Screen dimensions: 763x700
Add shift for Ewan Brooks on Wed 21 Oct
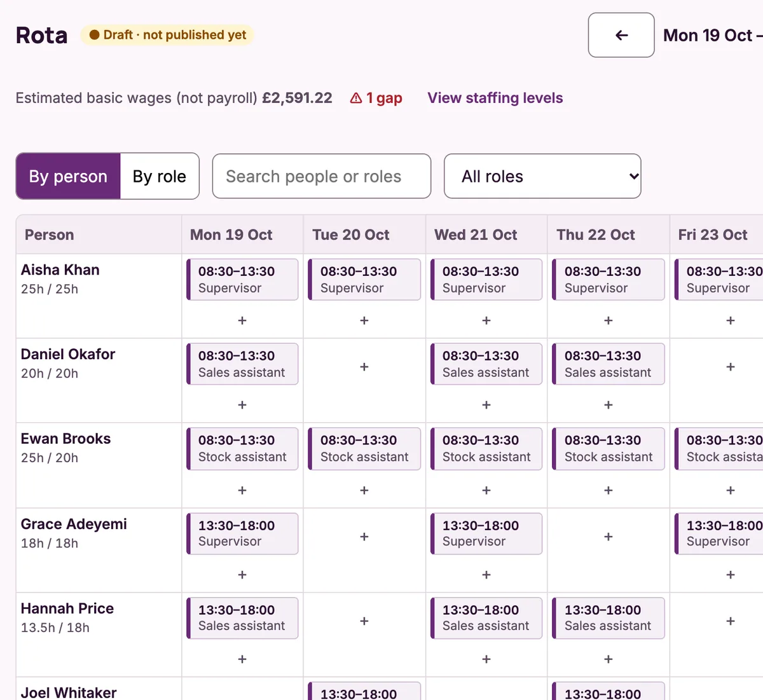click(486, 490)
